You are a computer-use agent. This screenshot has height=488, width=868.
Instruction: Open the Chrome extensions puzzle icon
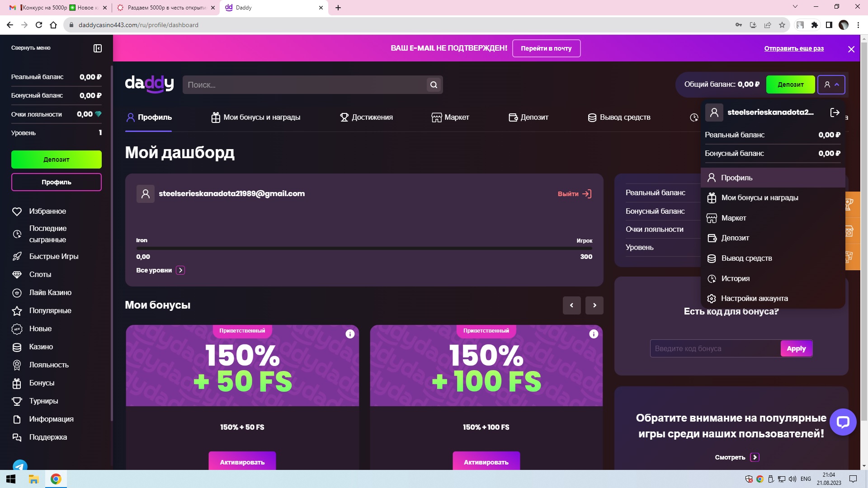coord(815,25)
